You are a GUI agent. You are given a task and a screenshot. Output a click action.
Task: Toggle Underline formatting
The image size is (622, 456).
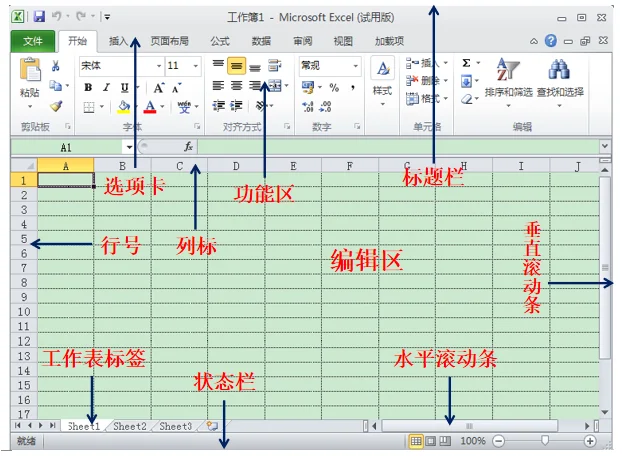point(125,88)
